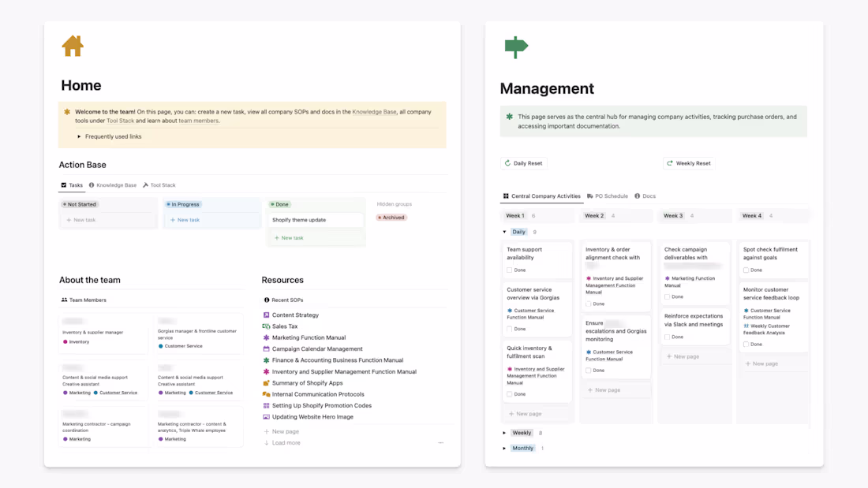Expand the Weekly activities group
This screenshot has width=868, height=488.
click(504, 434)
